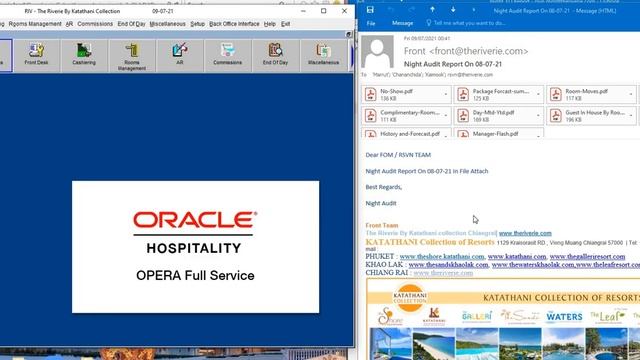This screenshot has height=360, width=640.
Task: Open No-Show.pdf attachment
Action: click(x=402, y=94)
